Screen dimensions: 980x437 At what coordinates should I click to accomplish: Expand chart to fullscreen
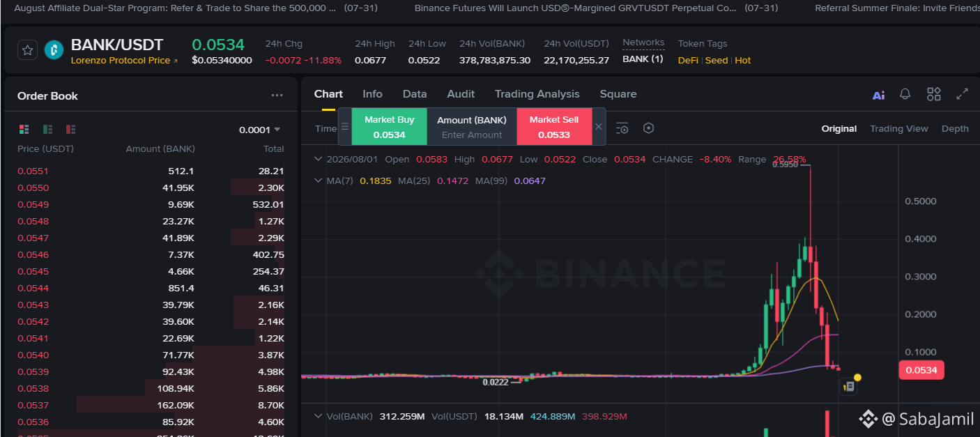963,94
